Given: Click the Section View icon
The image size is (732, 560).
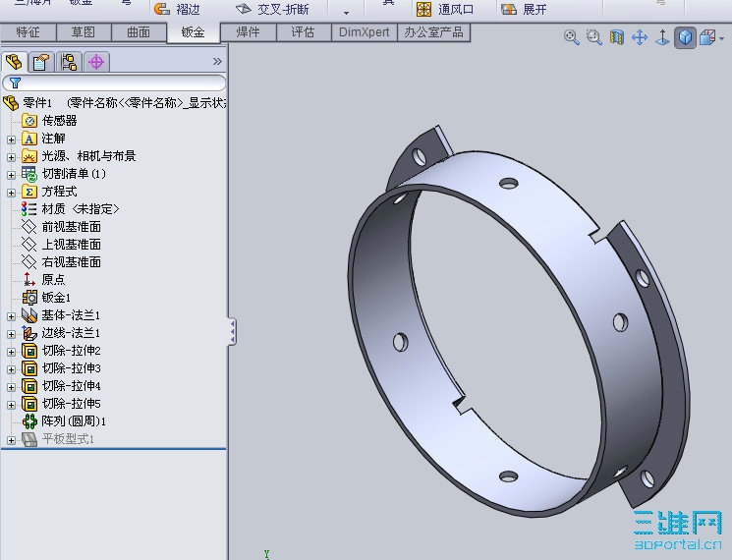Looking at the screenshot, I should 617,37.
